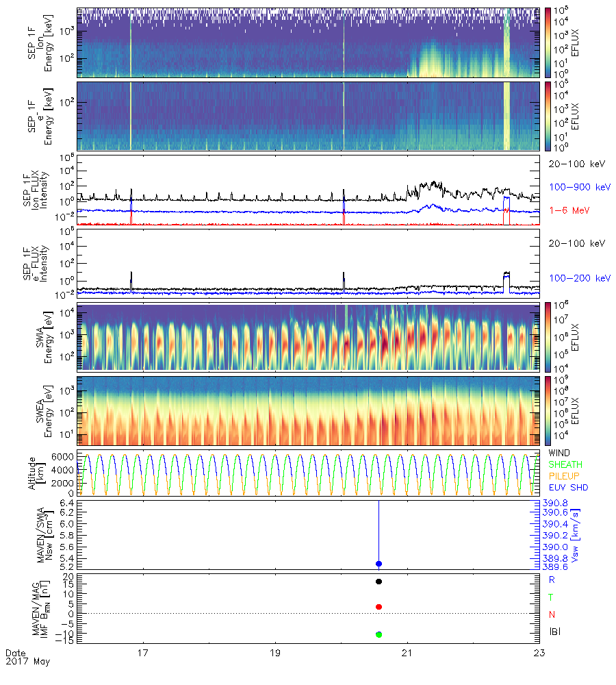Click the date tick label 21

[x=408, y=653]
